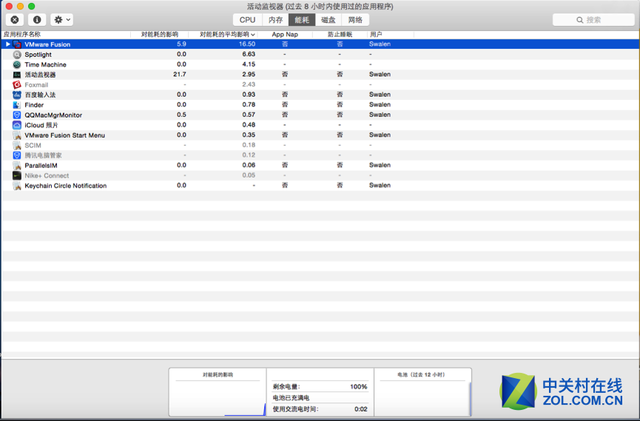Select the Spotlight row name
640x421 pixels.
(38, 54)
